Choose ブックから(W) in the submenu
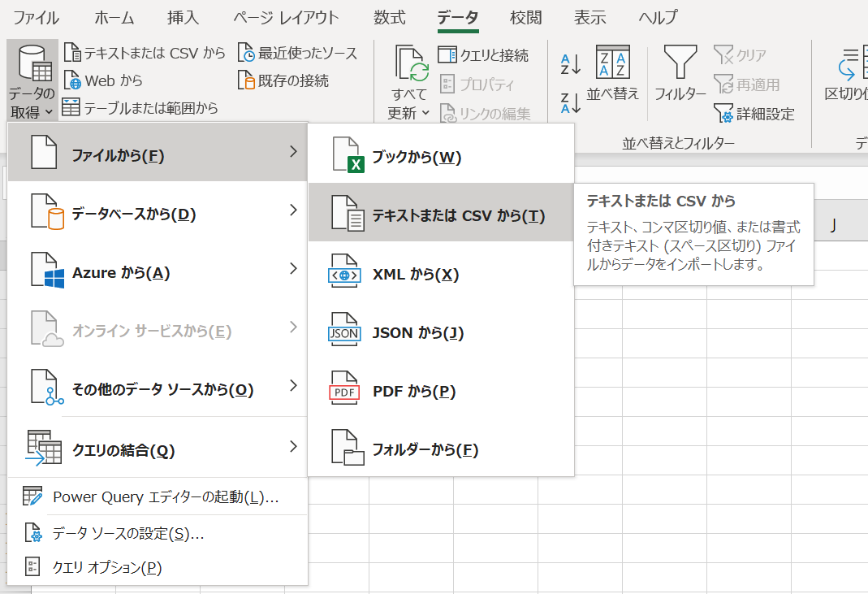Viewport: 868px width, 594px height. pyautogui.click(x=441, y=154)
